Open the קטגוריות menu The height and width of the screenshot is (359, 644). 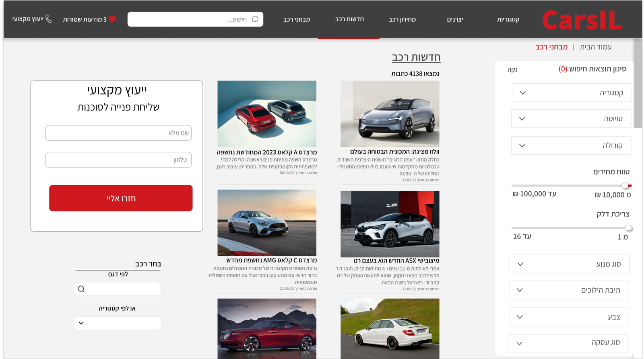coord(508,19)
